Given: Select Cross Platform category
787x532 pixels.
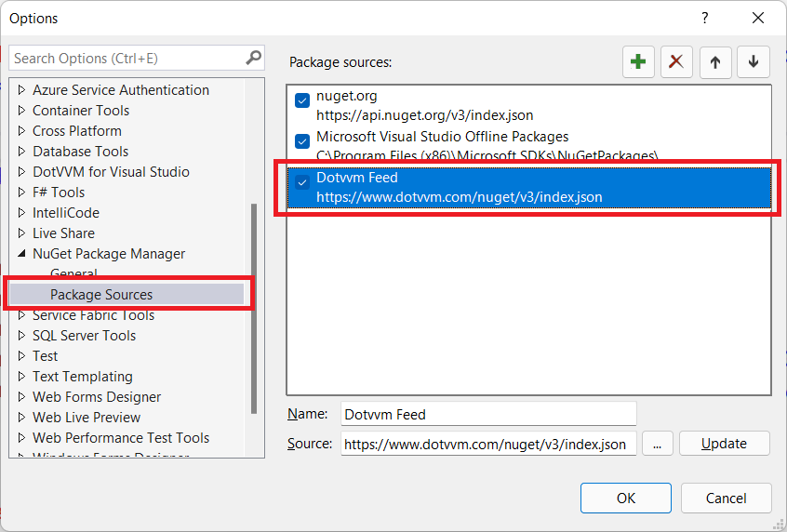Looking at the screenshot, I should (x=77, y=131).
